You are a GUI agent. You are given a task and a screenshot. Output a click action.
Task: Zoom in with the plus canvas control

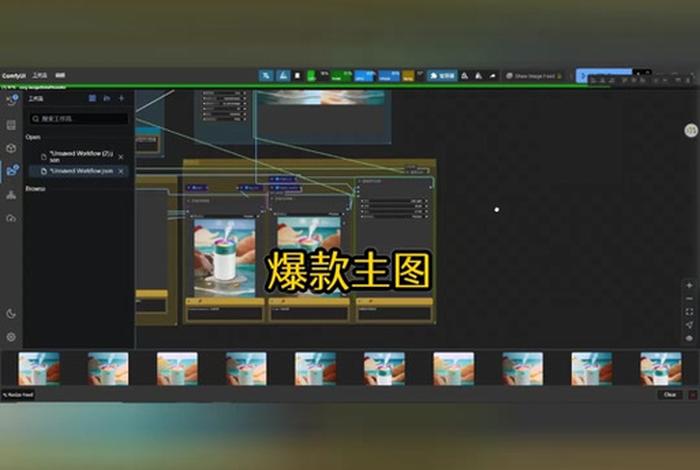click(689, 285)
